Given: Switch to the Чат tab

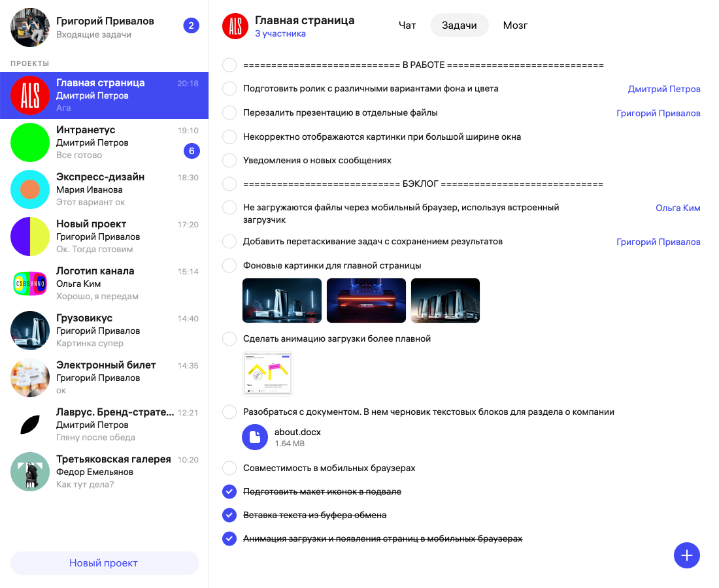Looking at the screenshot, I should tap(407, 25).
